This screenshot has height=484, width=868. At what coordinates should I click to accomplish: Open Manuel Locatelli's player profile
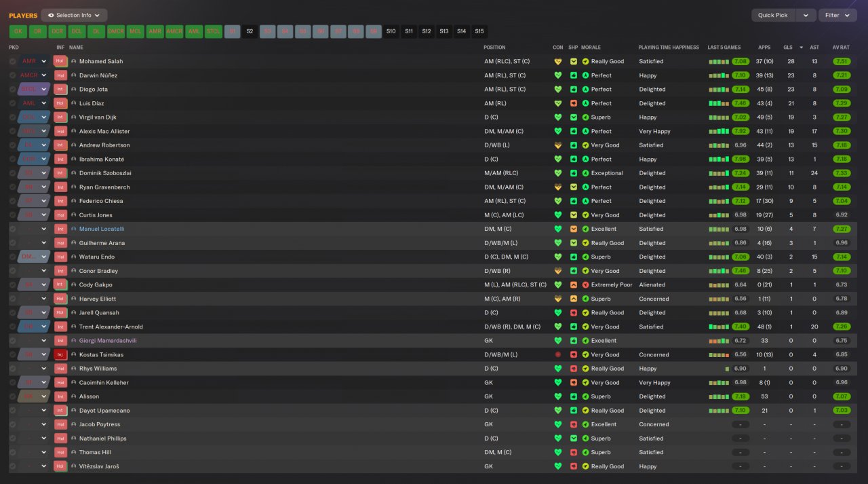pyautogui.click(x=102, y=229)
